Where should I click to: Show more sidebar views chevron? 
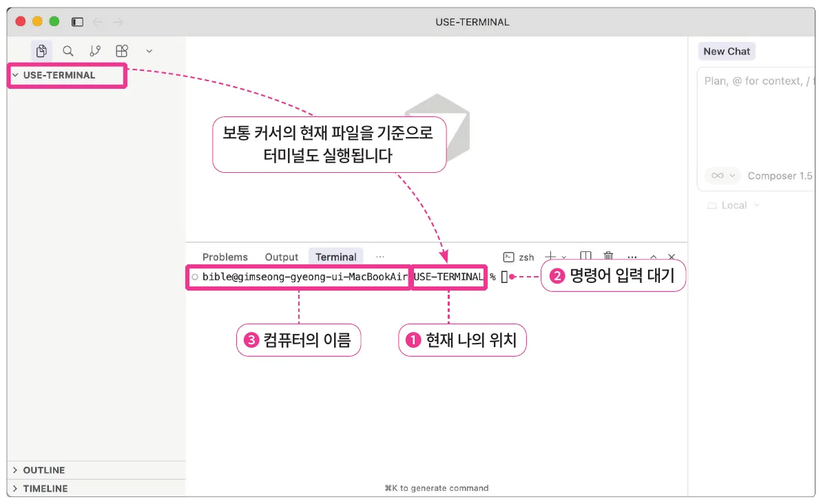coord(149,51)
